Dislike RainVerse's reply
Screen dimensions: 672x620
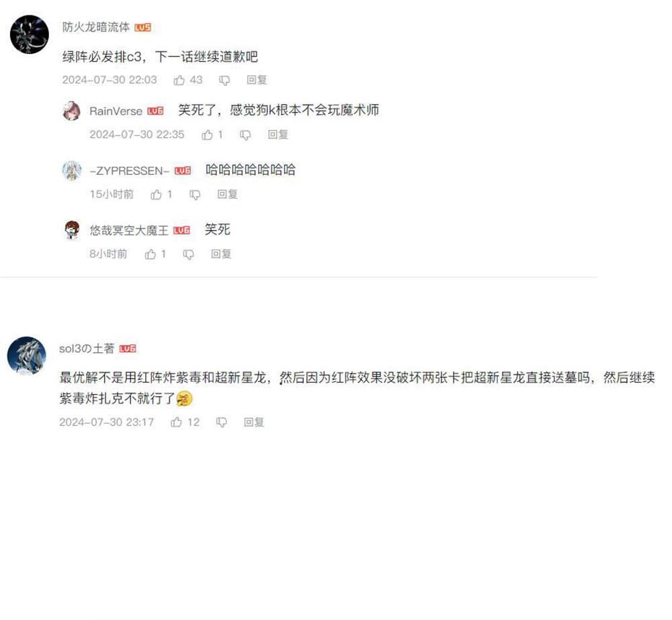pyautogui.click(x=245, y=135)
